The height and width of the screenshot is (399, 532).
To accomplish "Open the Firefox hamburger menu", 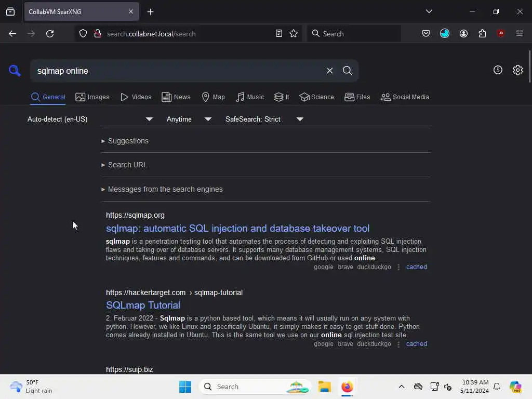I will (520, 33).
